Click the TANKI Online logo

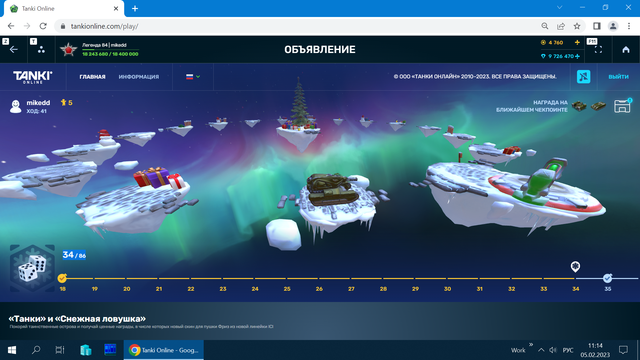pyautogui.click(x=33, y=77)
